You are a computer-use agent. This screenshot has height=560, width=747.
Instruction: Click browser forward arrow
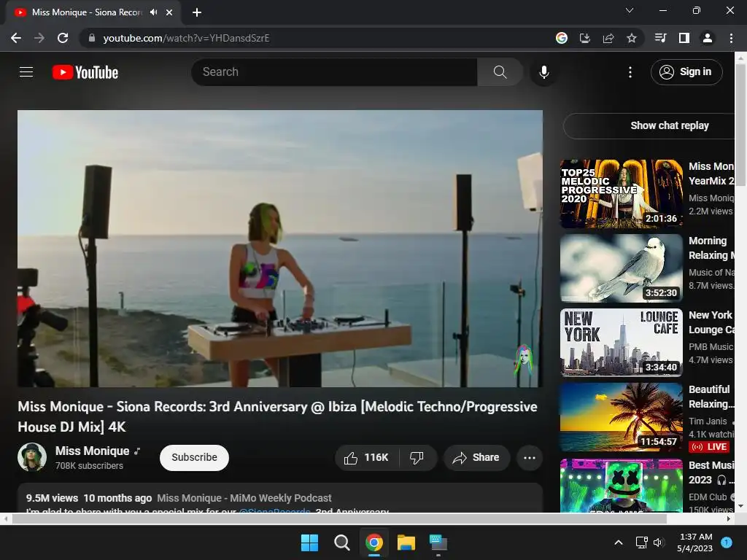pos(39,38)
